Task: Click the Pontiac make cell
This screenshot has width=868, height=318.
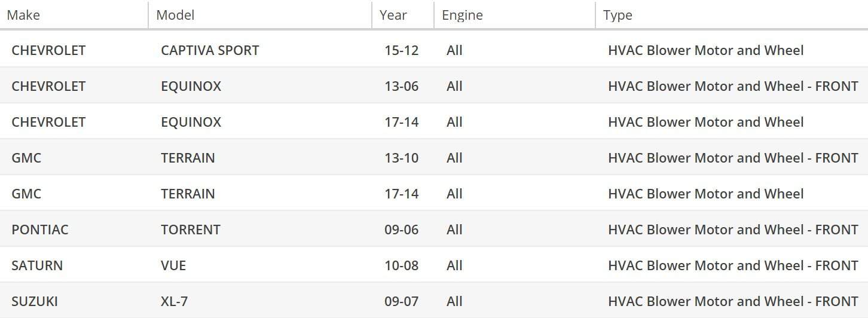Action: (40, 230)
